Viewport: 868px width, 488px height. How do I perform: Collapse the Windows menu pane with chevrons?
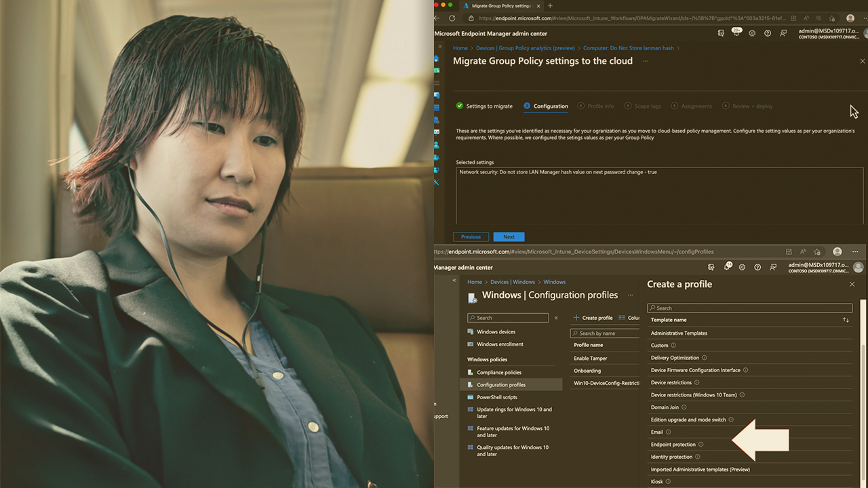pyautogui.click(x=556, y=318)
